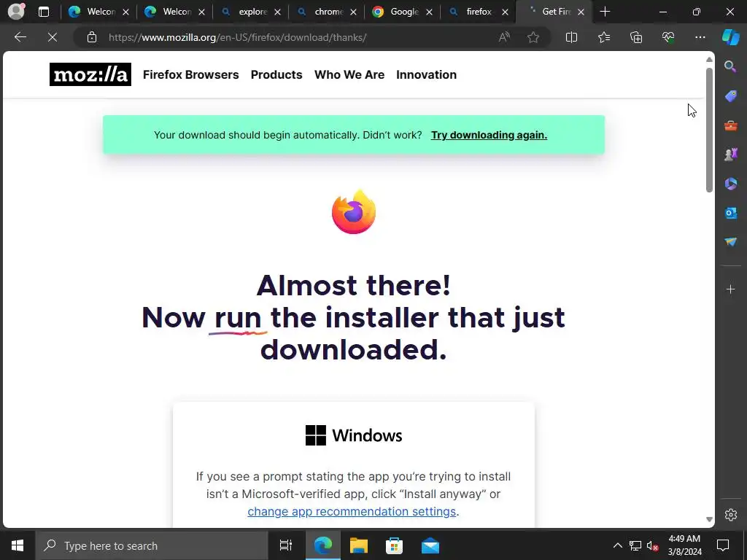Launch Copilot from sidebar
This screenshot has height=560, width=747.
coord(730,37)
